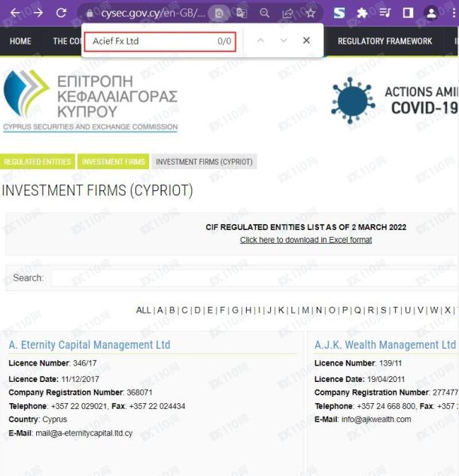
Task: Open the zoom magnifier icon
Action: point(265,13)
